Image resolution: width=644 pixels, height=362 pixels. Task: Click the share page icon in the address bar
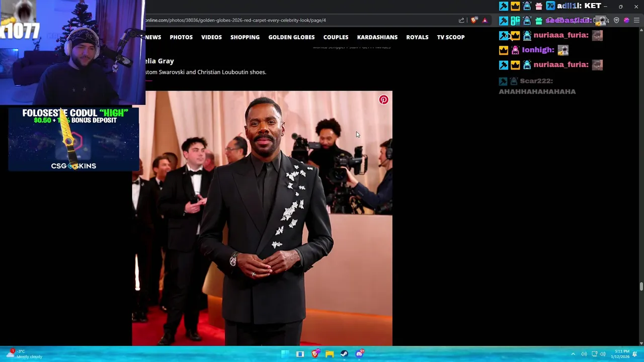pyautogui.click(x=461, y=20)
